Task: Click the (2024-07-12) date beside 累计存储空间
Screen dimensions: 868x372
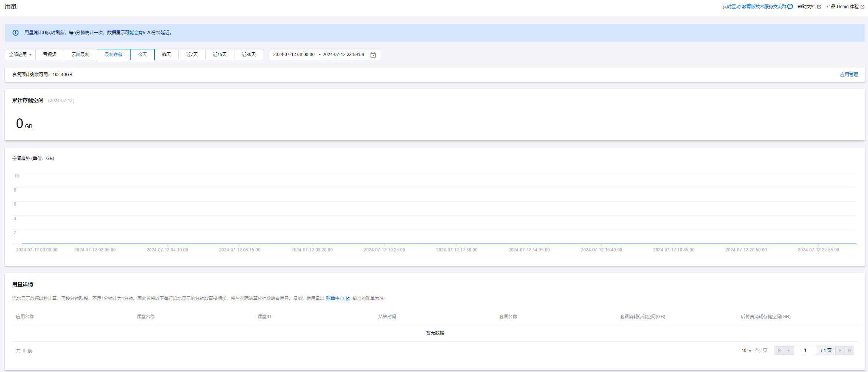Action: [61, 101]
